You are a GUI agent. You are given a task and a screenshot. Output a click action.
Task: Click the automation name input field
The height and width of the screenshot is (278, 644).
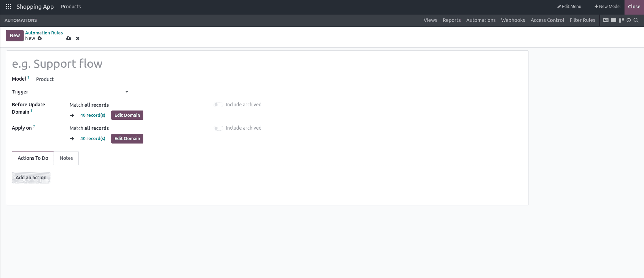(x=203, y=64)
